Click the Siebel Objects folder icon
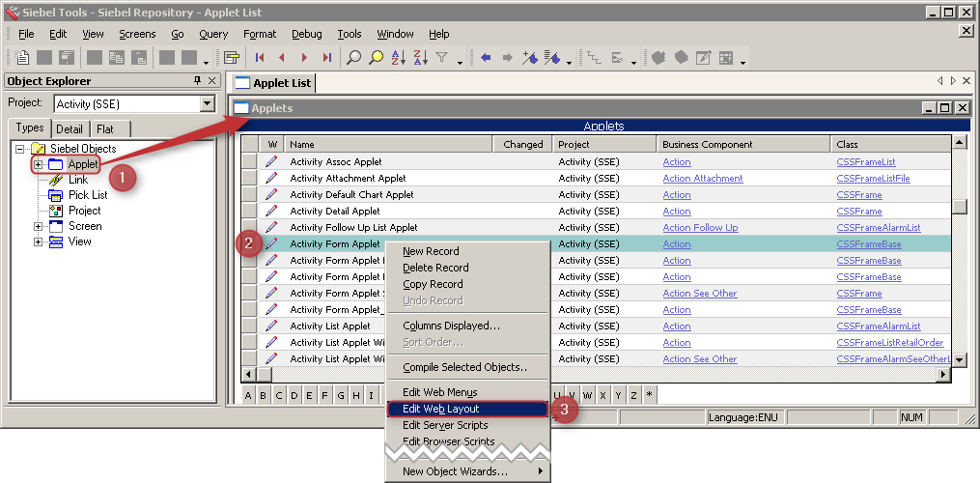 coord(38,149)
